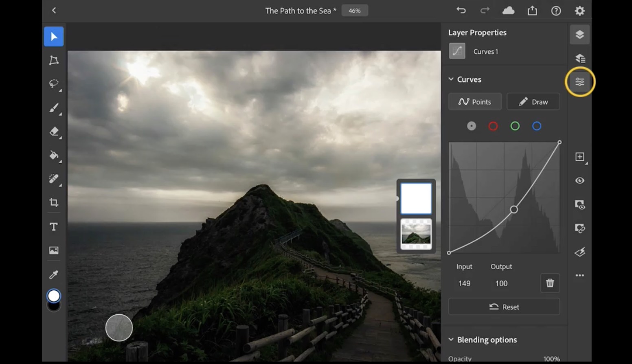Select the RGB composite channel
Screen dimensions: 632x364
click(x=471, y=126)
